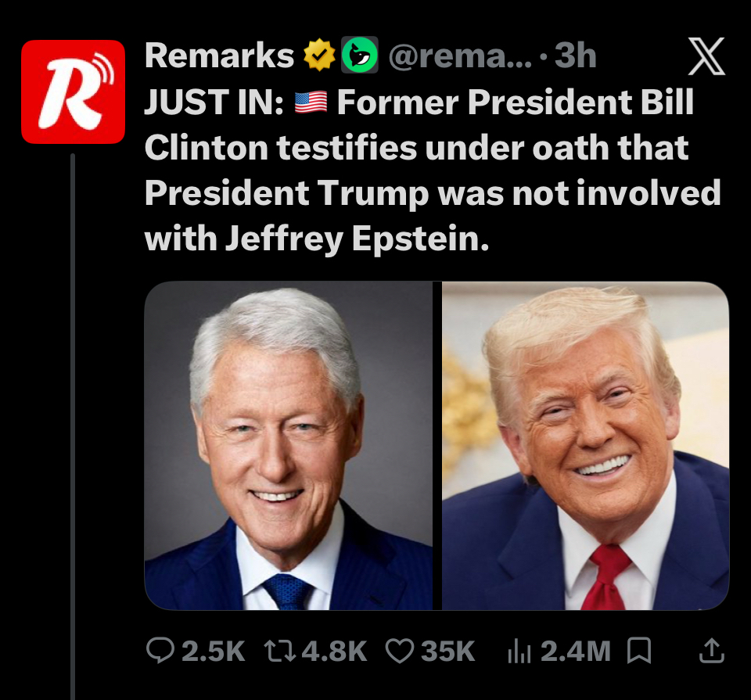This screenshot has height=700, width=751.
Task: Open the Remarks red profile avatar
Action: 73,92
